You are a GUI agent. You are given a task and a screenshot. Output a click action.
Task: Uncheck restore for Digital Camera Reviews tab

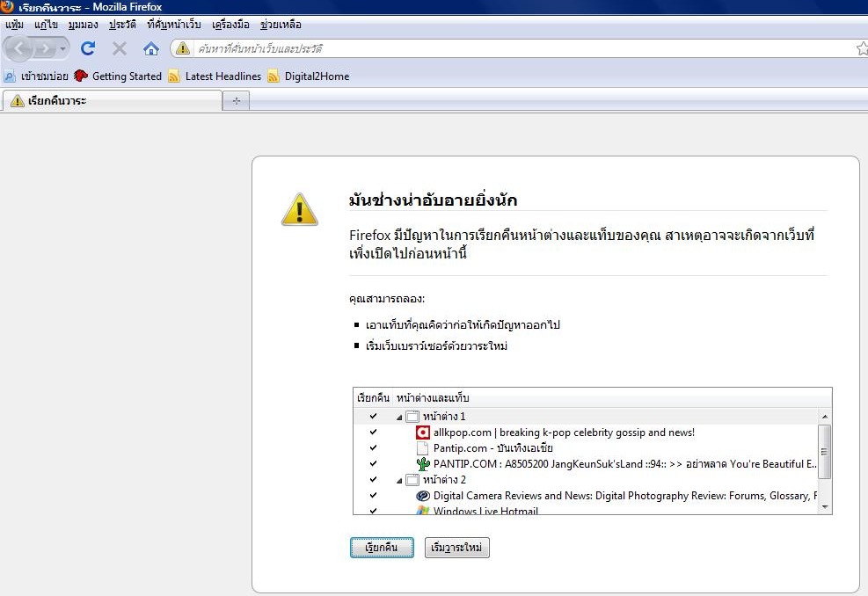373,495
